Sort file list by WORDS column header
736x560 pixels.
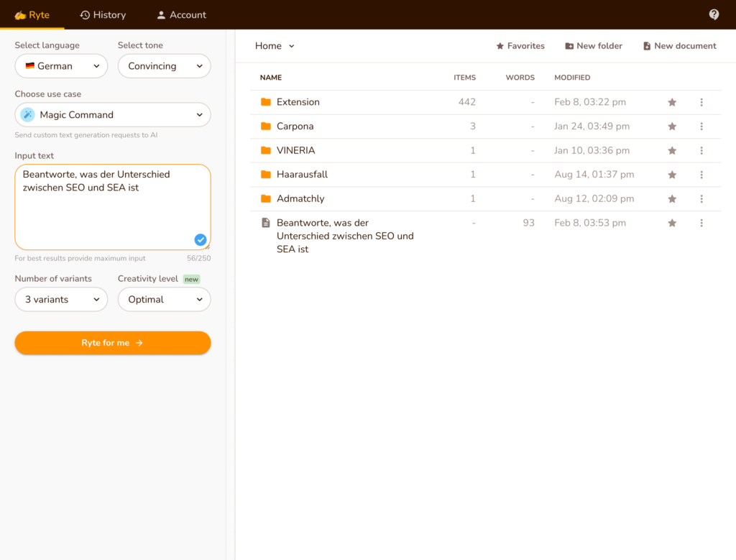coord(520,78)
